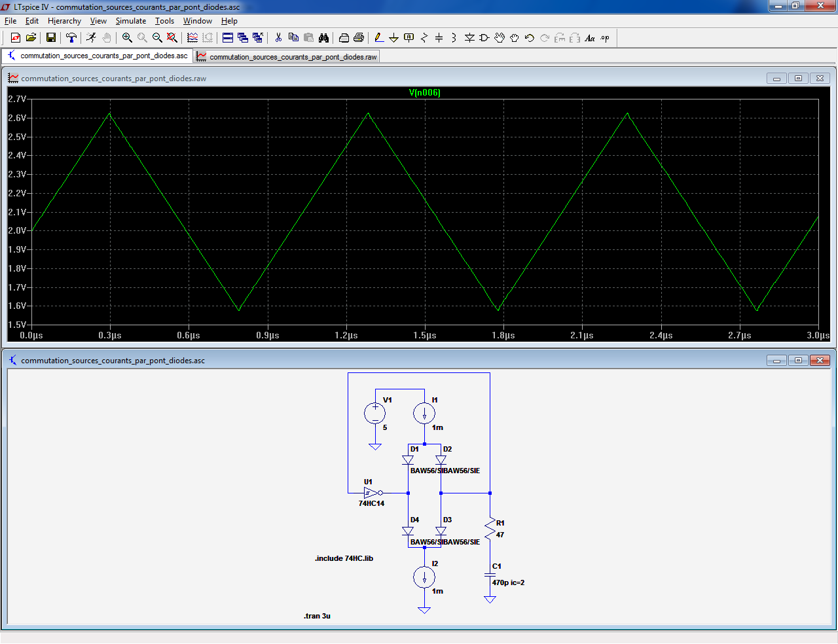Click the .tran 3u directive text

(x=317, y=616)
